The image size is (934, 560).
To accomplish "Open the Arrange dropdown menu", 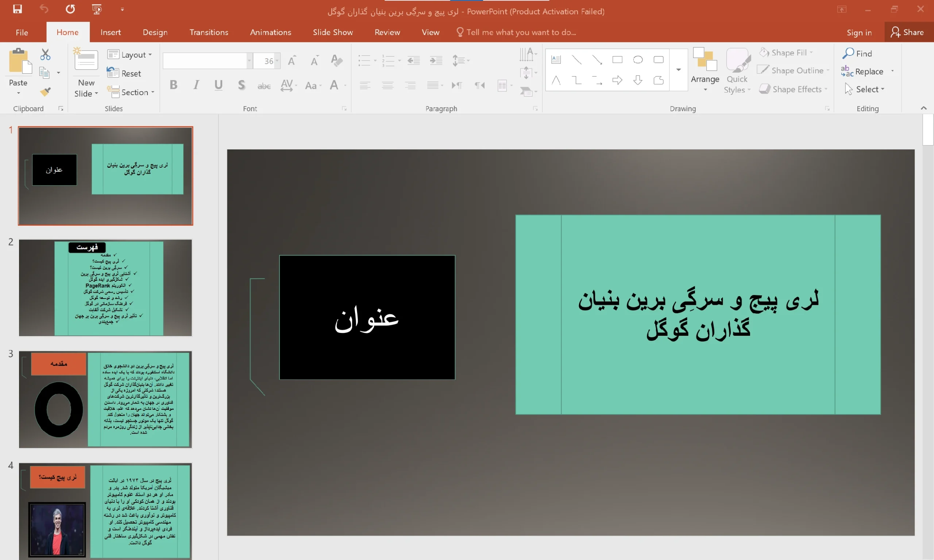I will point(705,70).
